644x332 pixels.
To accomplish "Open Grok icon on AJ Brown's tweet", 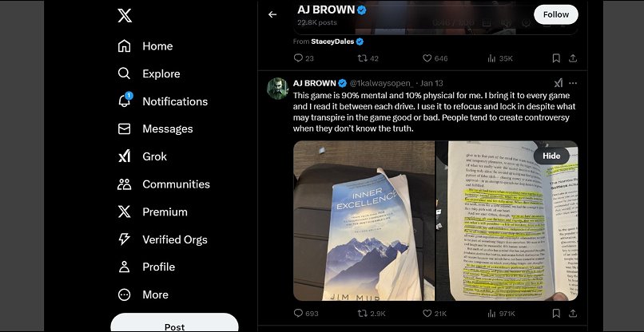I will pos(559,83).
